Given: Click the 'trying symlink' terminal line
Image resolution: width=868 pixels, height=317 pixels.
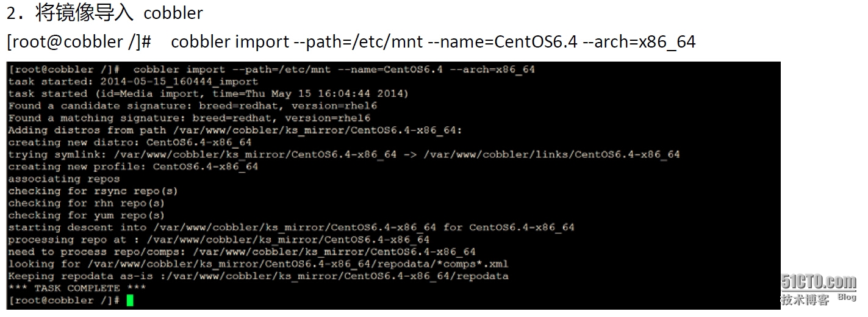Looking at the screenshot, I should click(x=344, y=155).
